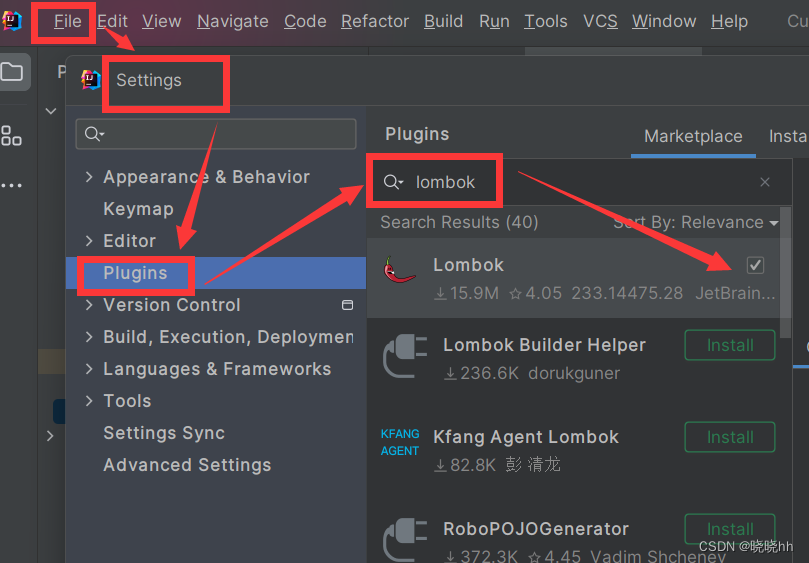Screen dimensions: 809x563
Task: Expand the Editor settings node
Action: (89, 241)
